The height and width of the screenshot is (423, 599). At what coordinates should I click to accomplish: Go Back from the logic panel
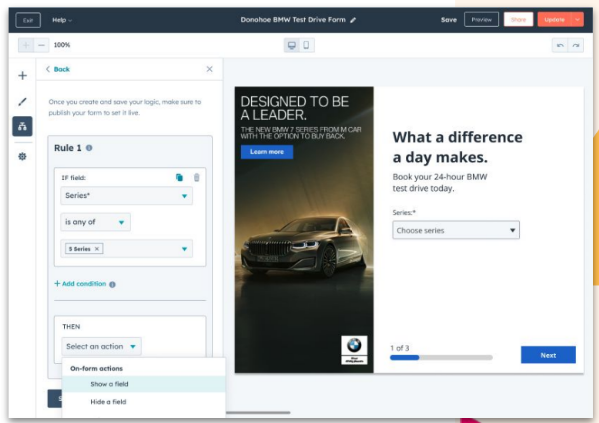(x=58, y=69)
